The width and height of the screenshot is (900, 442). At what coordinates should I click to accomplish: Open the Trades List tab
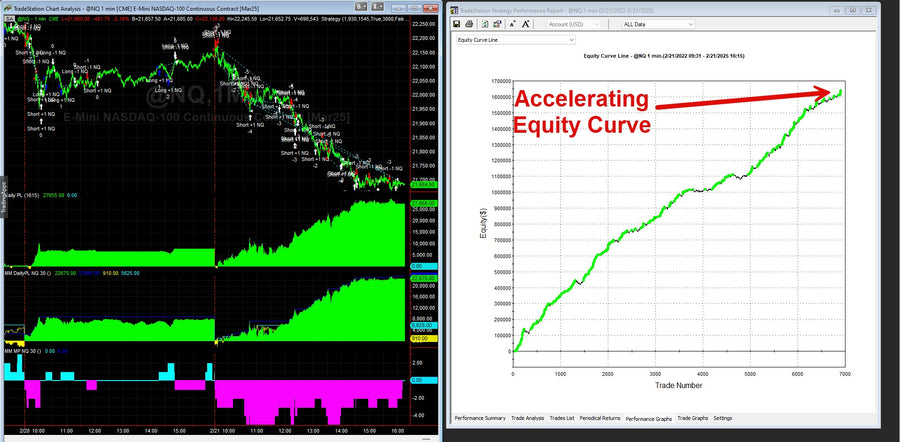point(562,418)
